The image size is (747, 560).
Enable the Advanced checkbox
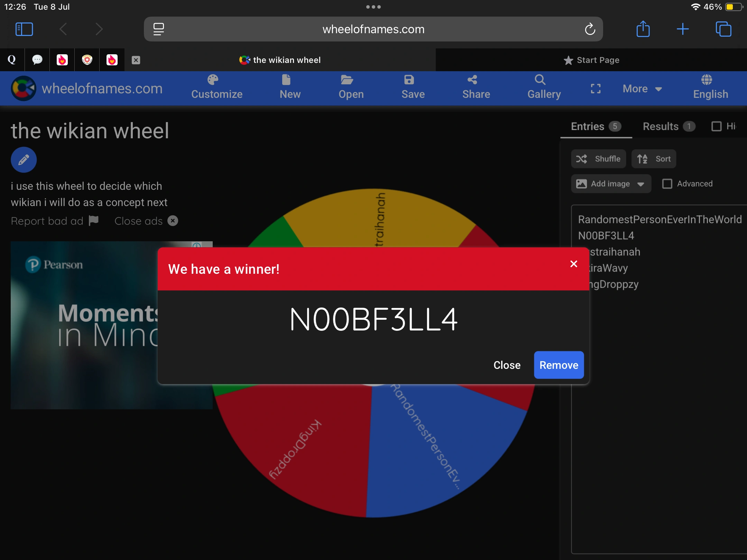tap(667, 184)
